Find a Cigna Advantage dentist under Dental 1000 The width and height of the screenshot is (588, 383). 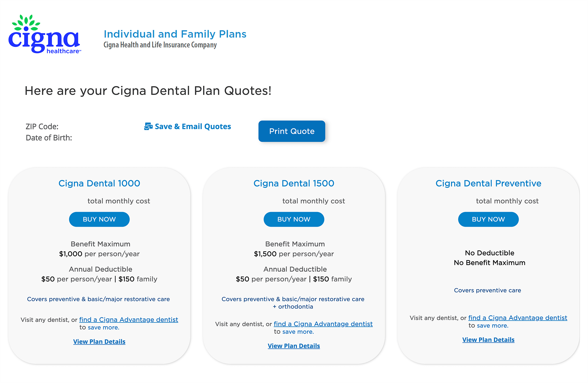pos(128,320)
